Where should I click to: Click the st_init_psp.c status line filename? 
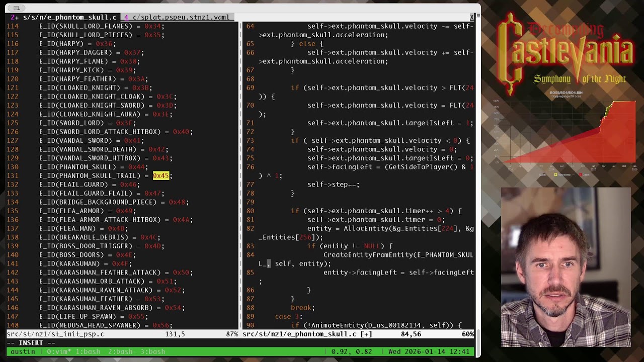[x=55, y=334]
